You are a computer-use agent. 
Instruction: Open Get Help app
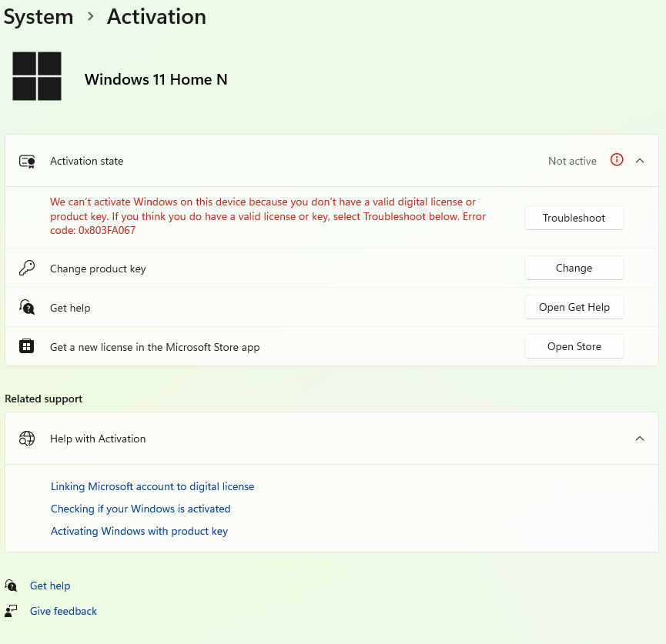(x=574, y=307)
